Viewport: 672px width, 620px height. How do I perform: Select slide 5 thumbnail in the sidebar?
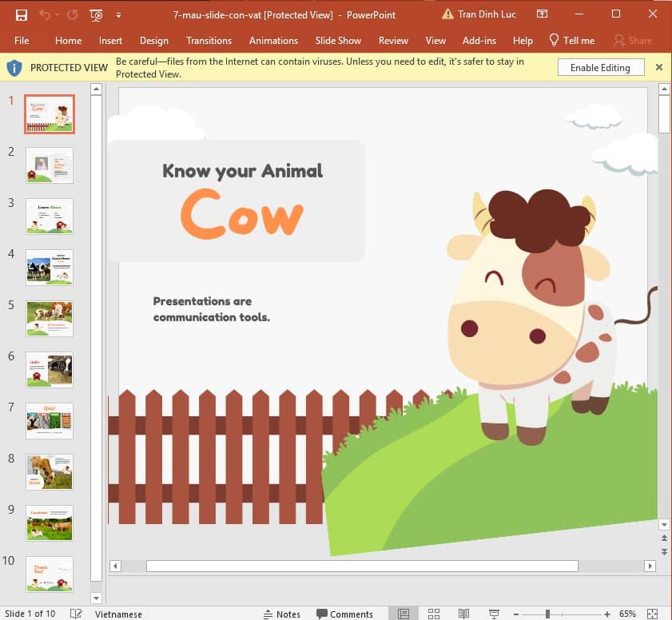click(49, 319)
